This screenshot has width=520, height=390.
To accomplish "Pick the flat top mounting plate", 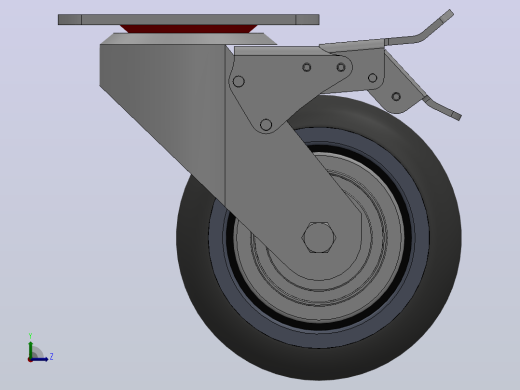I will tap(189, 19).
